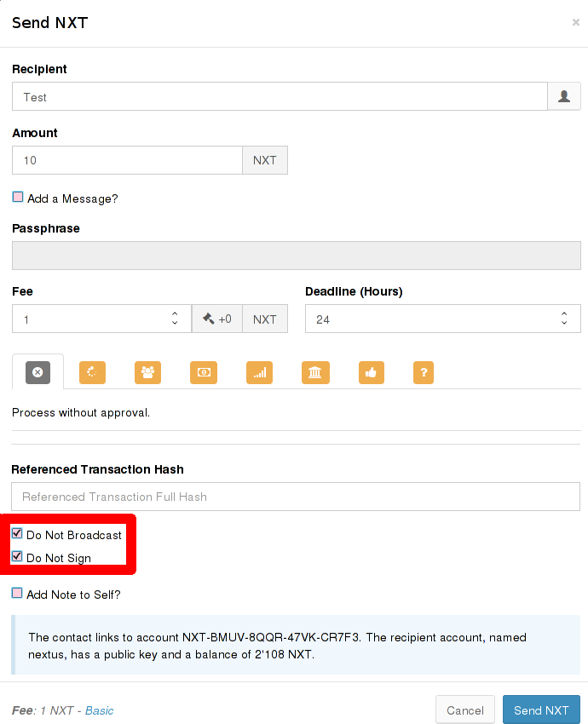
Task: Select the money balance approval tab
Action: click(204, 372)
